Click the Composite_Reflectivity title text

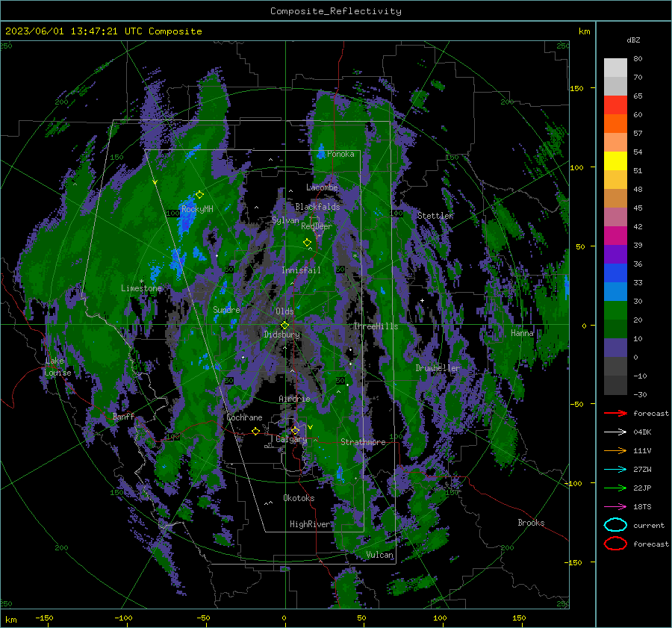click(x=336, y=11)
